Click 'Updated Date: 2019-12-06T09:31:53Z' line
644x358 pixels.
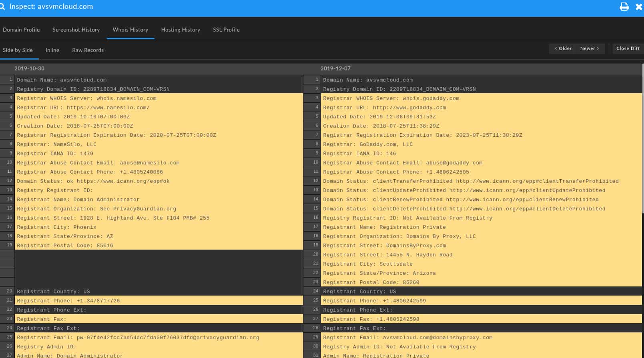point(481,116)
